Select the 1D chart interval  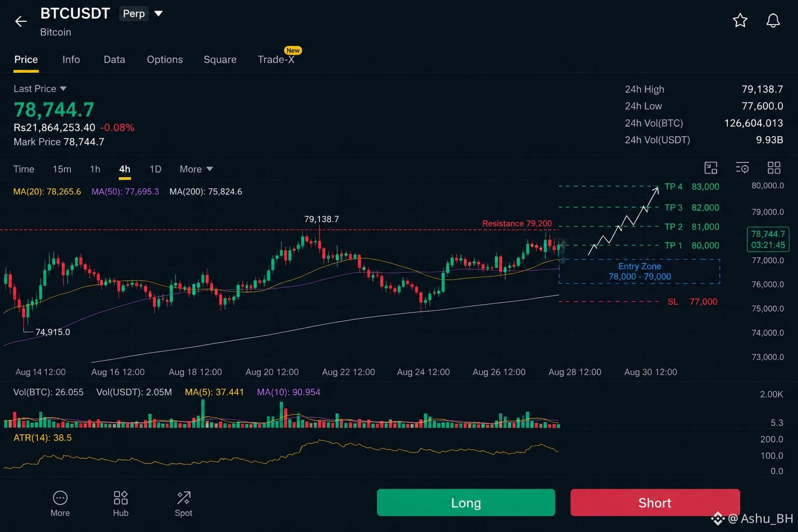155,169
